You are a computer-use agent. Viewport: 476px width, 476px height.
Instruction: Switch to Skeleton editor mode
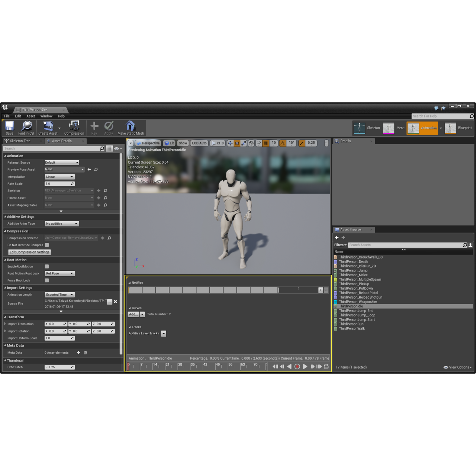367,128
